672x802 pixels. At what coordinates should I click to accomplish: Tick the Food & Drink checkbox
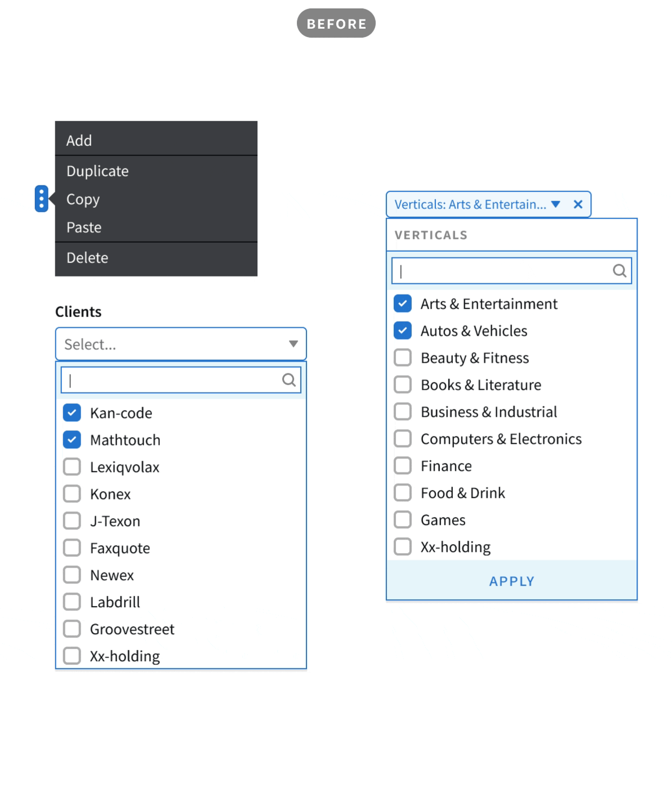(403, 493)
